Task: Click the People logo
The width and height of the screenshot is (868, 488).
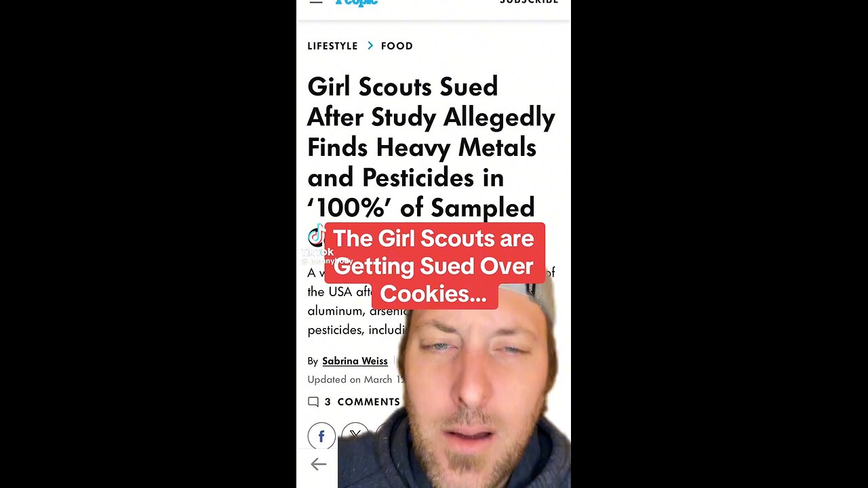Action: pos(356,3)
